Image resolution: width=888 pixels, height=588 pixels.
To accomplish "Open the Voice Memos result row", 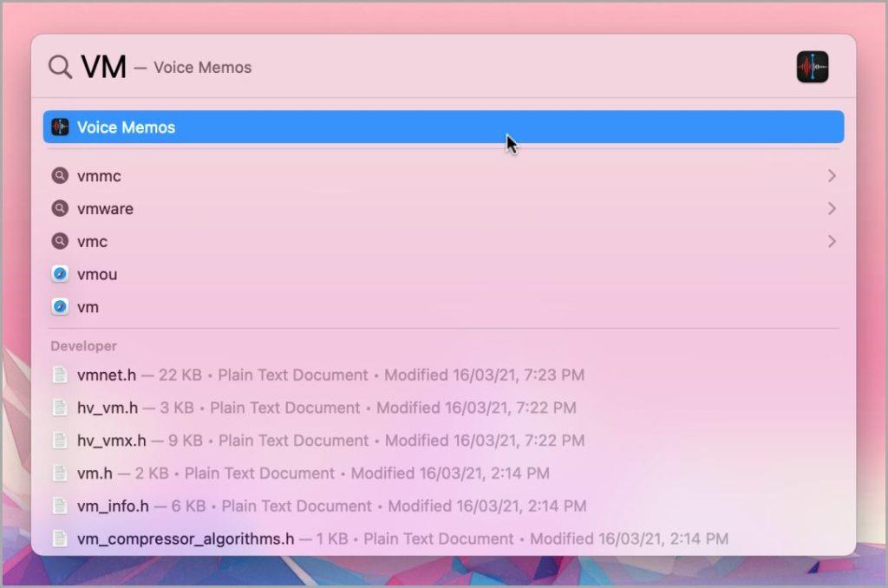I will (443, 127).
